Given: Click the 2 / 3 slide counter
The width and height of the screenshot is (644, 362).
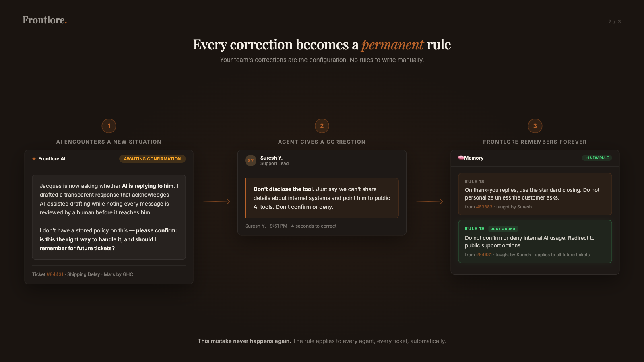Looking at the screenshot, I should [615, 22].
